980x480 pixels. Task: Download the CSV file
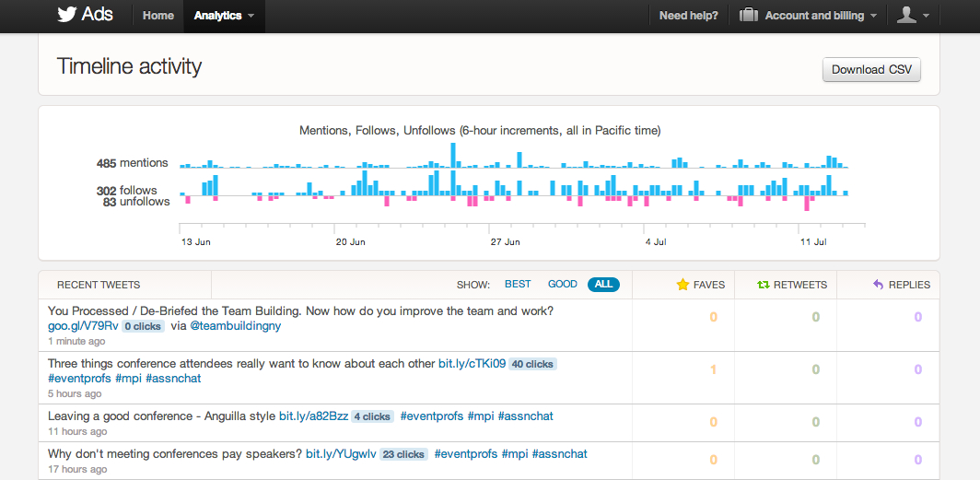coord(871,69)
